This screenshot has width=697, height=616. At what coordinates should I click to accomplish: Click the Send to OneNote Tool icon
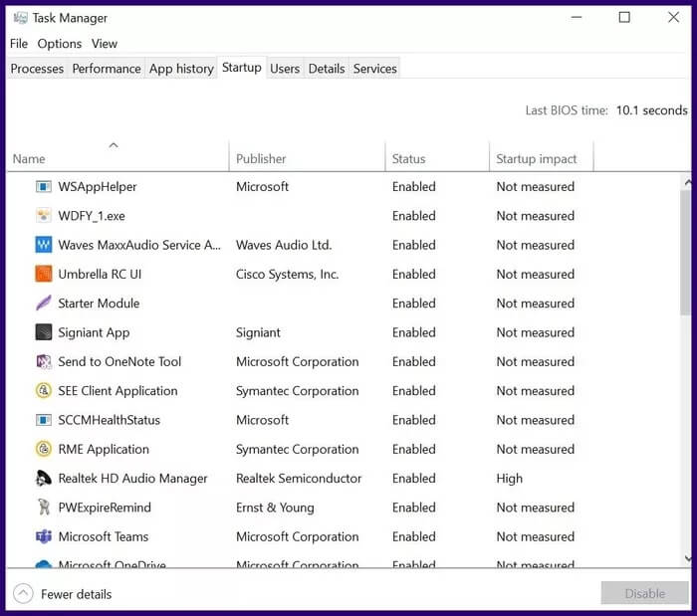tap(44, 361)
